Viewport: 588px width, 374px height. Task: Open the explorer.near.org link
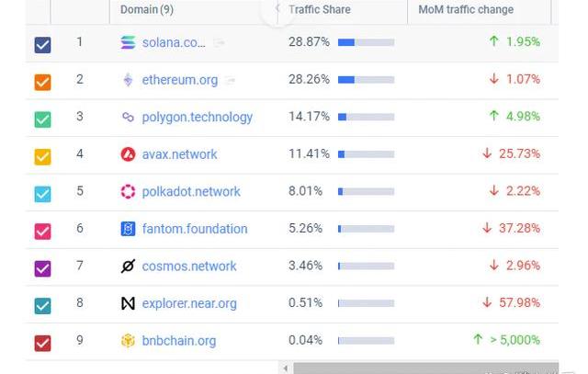pos(188,303)
